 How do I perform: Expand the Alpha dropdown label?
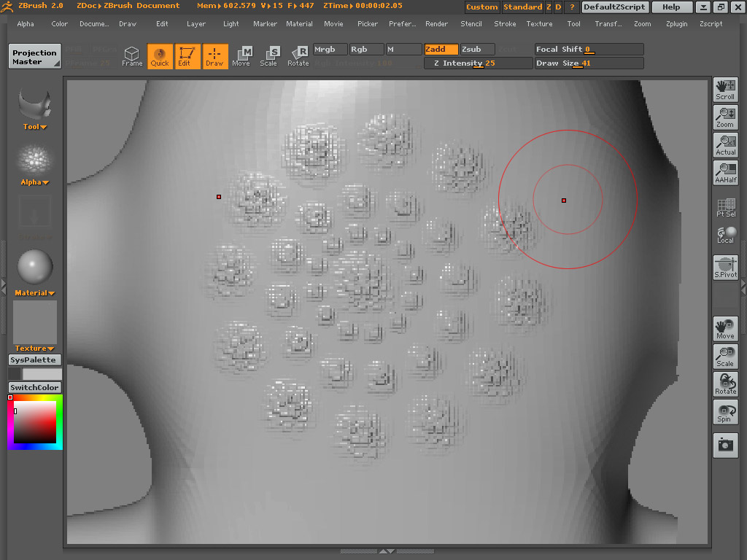pyautogui.click(x=35, y=182)
